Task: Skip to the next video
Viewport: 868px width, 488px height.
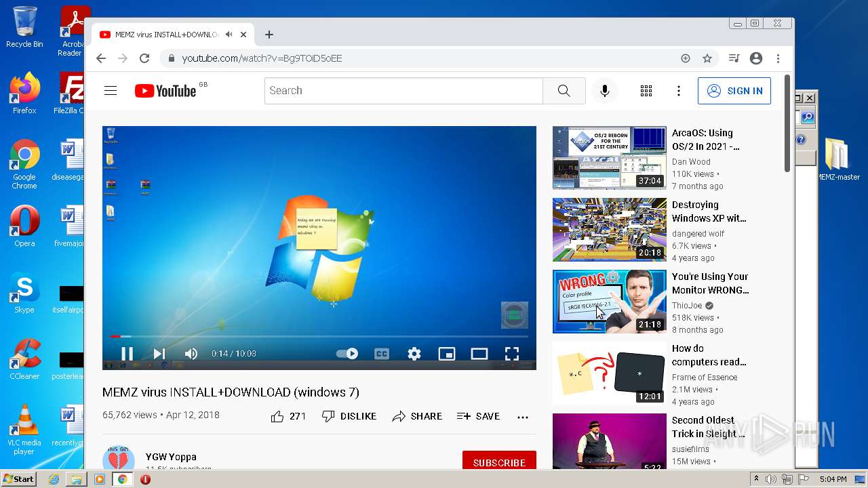Action: 159,353
